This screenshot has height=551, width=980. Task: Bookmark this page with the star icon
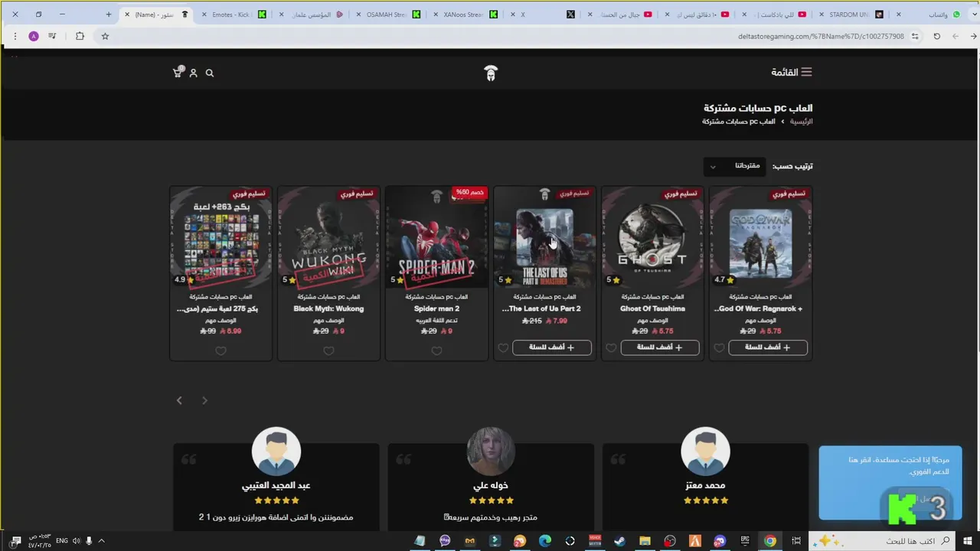(105, 36)
